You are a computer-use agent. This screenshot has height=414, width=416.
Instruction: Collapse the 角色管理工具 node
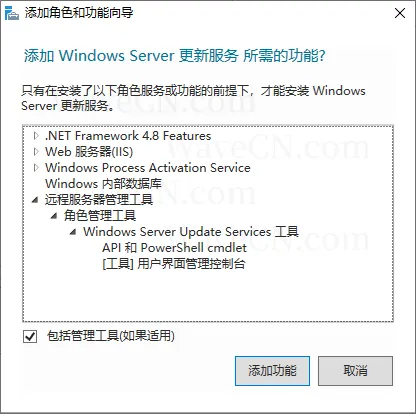[x=54, y=216]
